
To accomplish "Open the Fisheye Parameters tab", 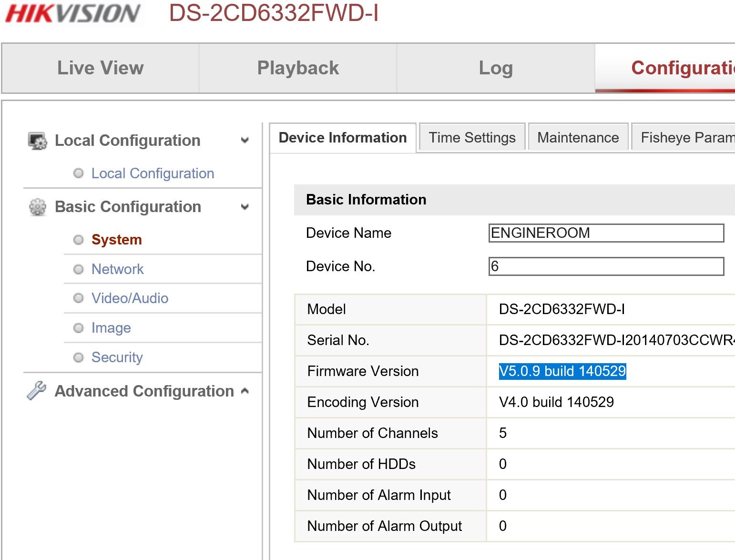I will (x=685, y=138).
